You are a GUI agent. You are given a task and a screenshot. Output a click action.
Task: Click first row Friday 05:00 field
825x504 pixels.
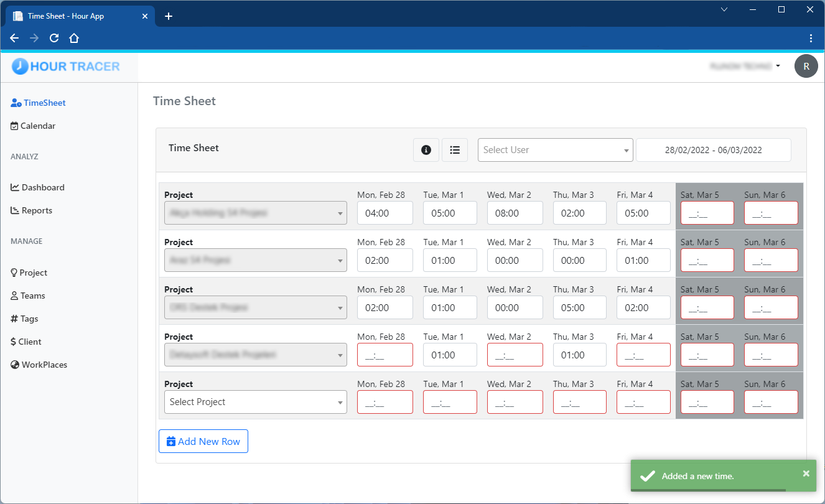coord(644,213)
